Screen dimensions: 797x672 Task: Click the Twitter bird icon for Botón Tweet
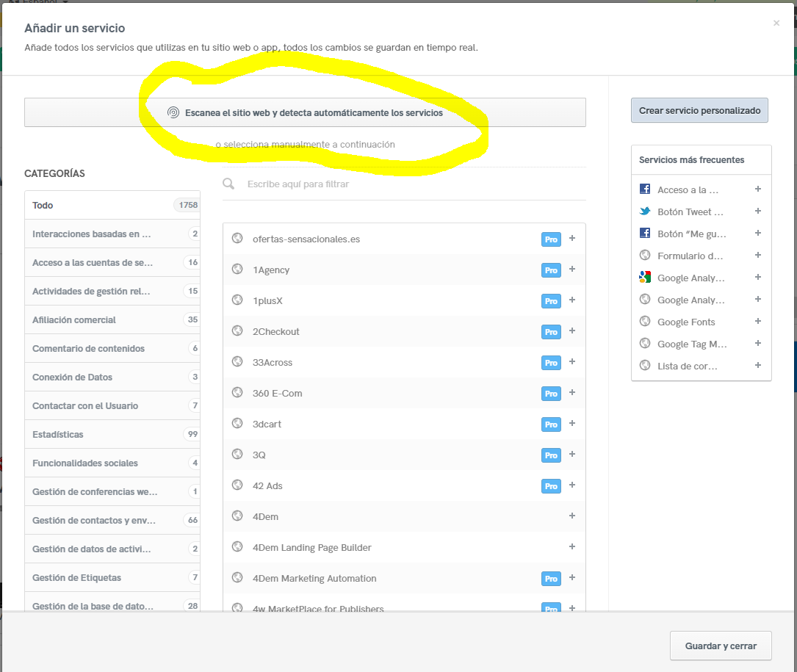645,212
